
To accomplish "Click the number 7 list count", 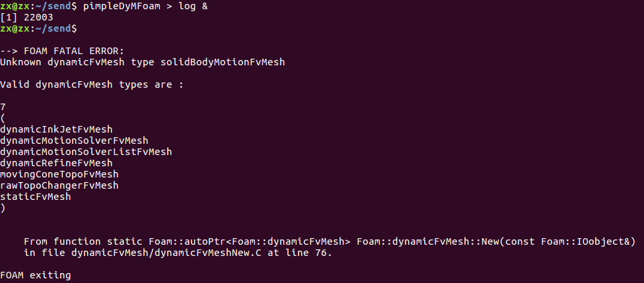I will pyautogui.click(x=3, y=107).
